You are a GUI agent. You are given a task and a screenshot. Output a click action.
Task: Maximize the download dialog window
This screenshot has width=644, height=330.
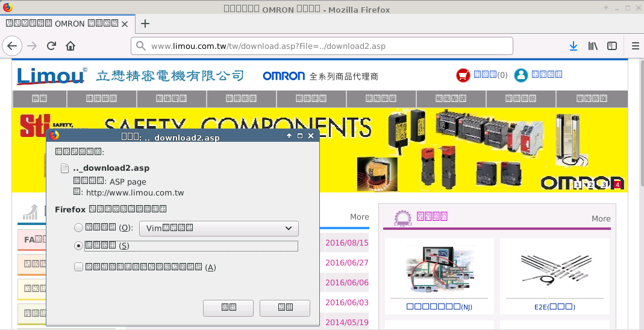(300, 136)
